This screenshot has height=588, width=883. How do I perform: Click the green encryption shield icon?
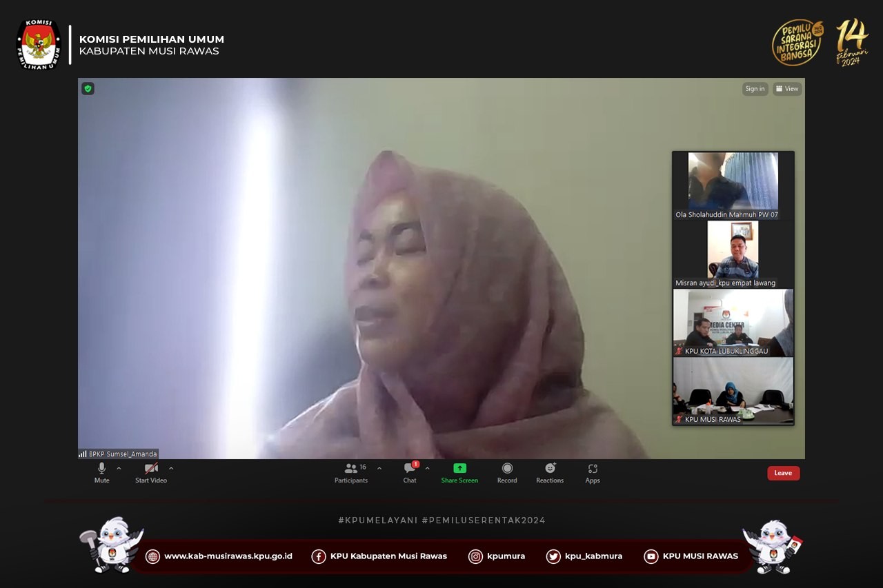click(x=88, y=88)
